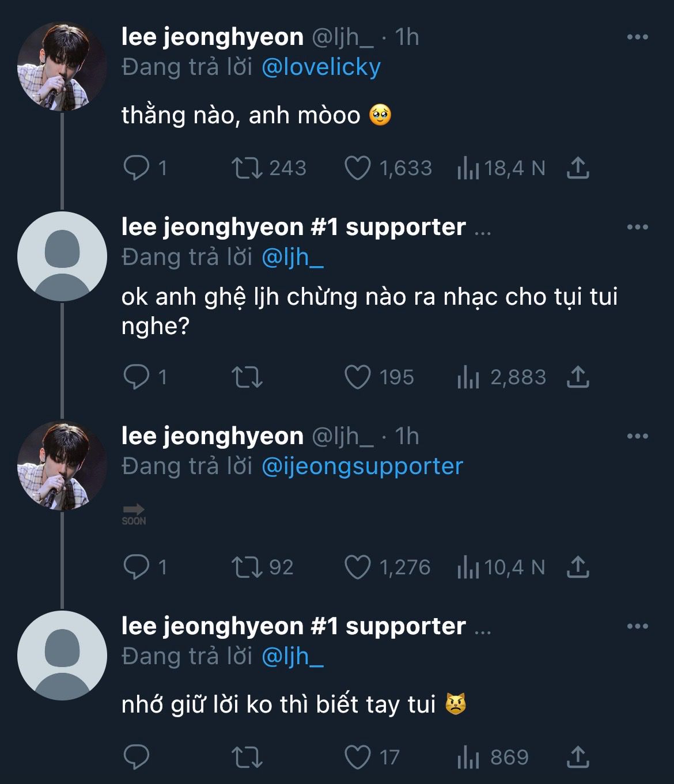Share the tweet with 18,4 N views
Image resolution: width=674 pixels, height=784 pixels.
[x=578, y=168]
